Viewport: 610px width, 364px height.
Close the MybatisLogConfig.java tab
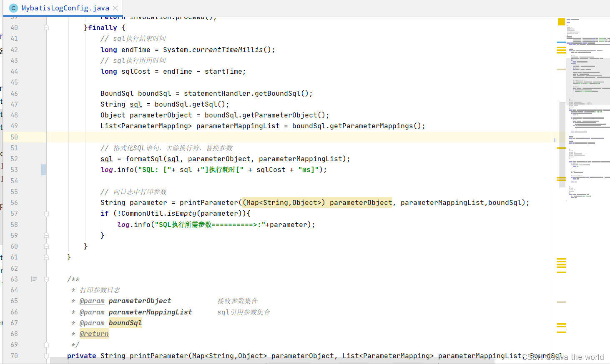115,8
